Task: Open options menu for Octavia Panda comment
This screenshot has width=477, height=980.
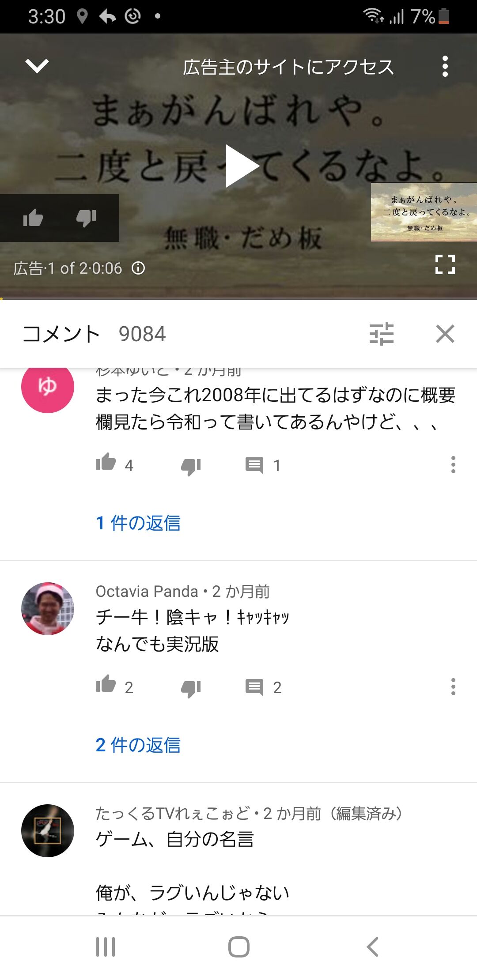Action: 453,687
